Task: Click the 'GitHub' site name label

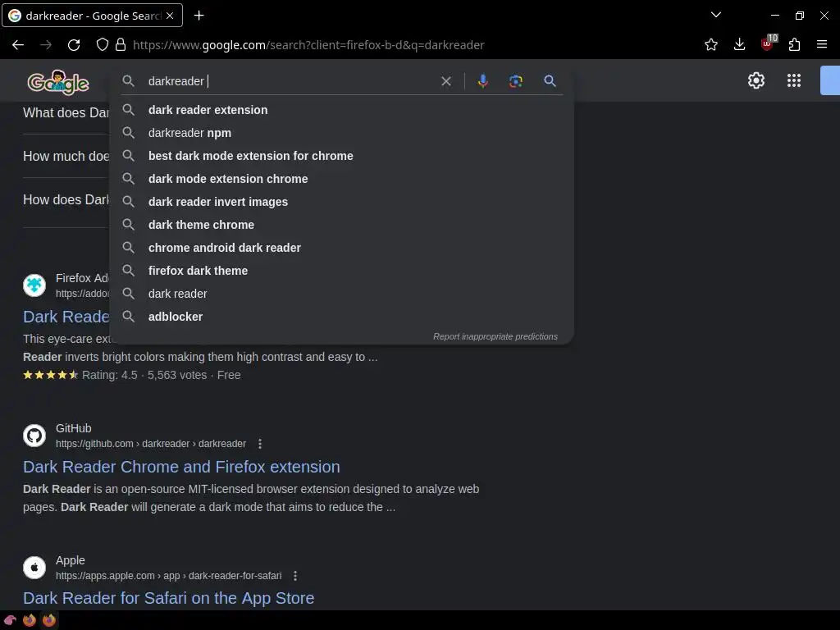Action: point(73,428)
